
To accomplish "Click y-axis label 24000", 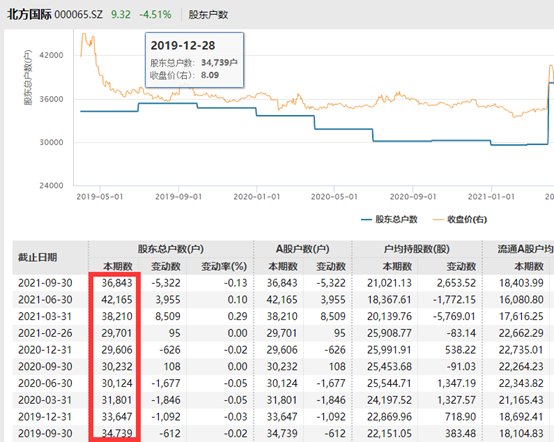I will tap(51, 185).
